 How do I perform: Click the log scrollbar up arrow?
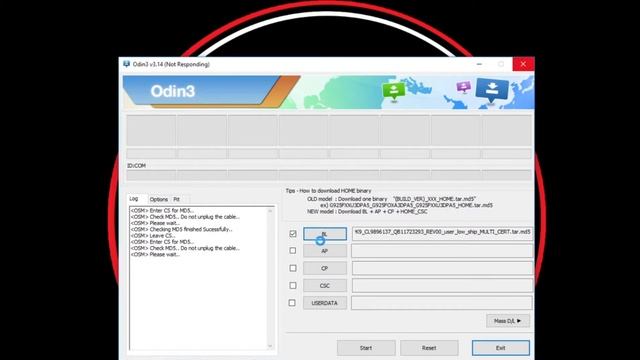coord(270,211)
